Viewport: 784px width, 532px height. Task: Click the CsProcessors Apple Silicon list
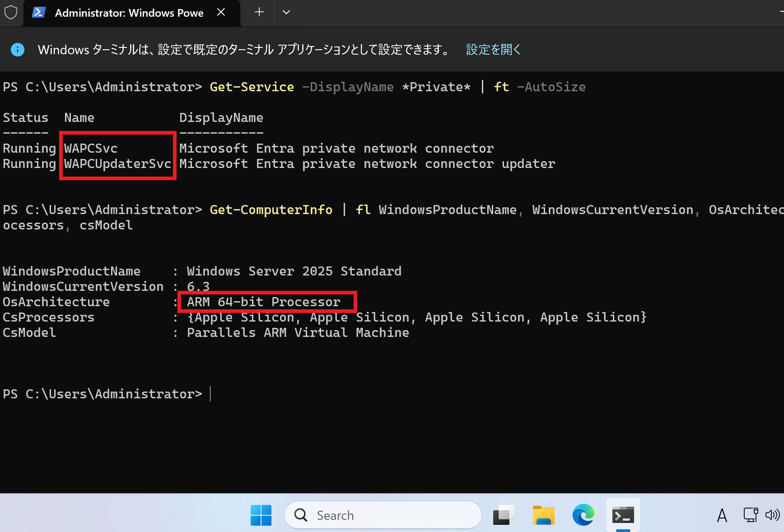(x=417, y=317)
